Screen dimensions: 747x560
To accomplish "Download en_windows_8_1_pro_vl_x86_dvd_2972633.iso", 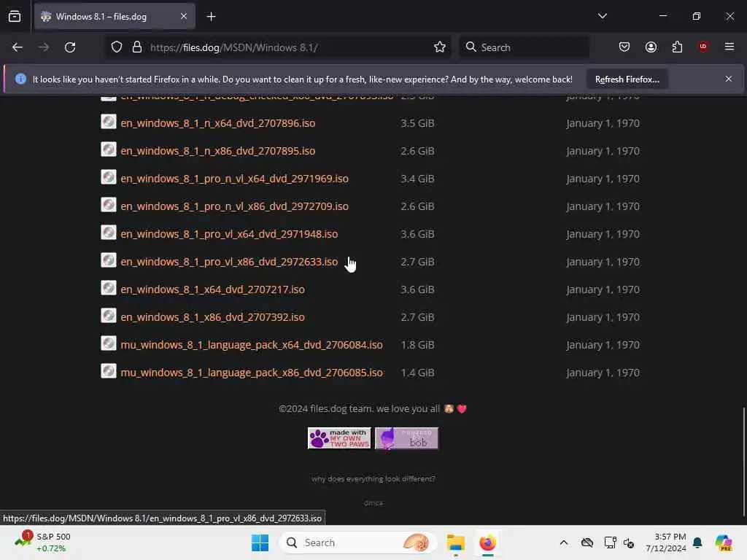I will click(x=229, y=262).
